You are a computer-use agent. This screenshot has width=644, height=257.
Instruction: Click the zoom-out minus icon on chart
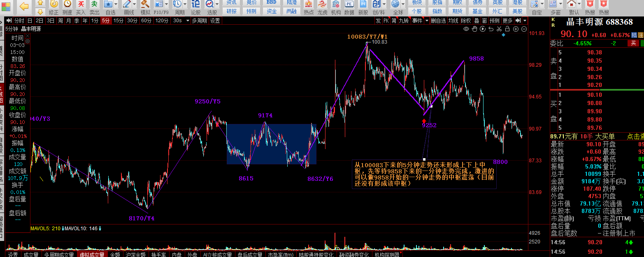pos(524,29)
